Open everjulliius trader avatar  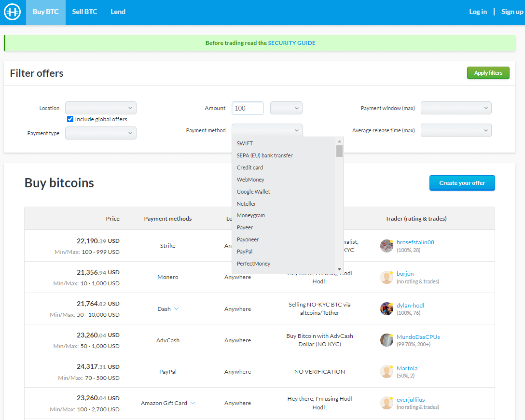pyautogui.click(x=387, y=403)
